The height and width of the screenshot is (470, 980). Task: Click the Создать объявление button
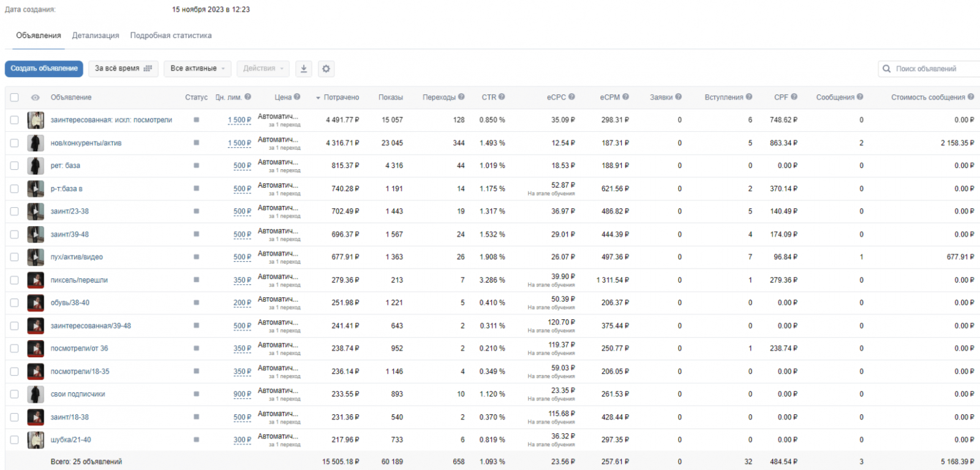pyautogui.click(x=44, y=69)
